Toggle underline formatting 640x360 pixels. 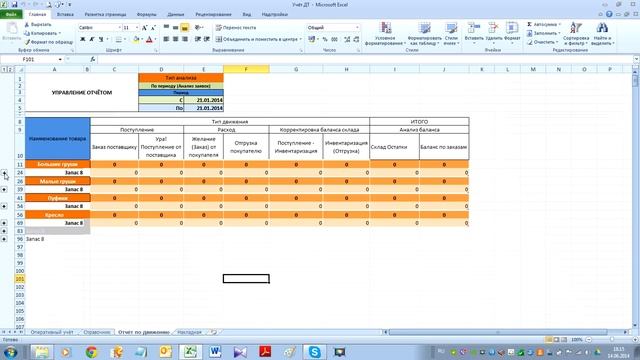[101, 39]
